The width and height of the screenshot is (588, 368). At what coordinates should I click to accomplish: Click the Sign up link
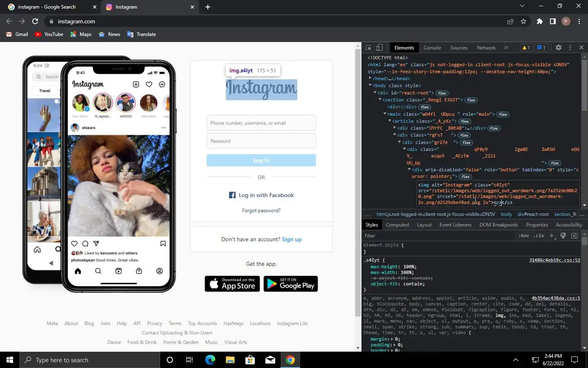292,239
